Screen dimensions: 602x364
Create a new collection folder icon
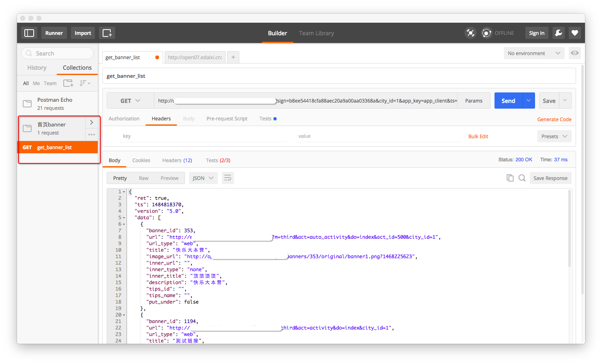(x=68, y=83)
